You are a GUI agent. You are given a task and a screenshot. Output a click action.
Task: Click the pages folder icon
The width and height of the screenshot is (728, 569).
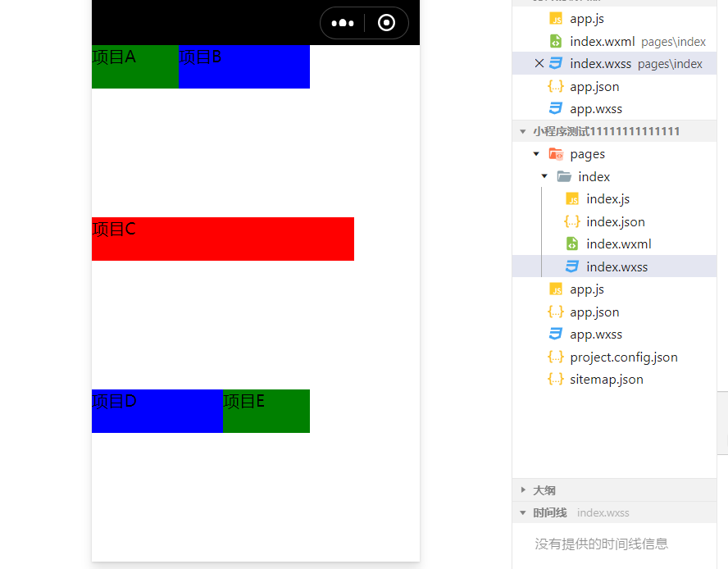pyautogui.click(x=556, y=154)
